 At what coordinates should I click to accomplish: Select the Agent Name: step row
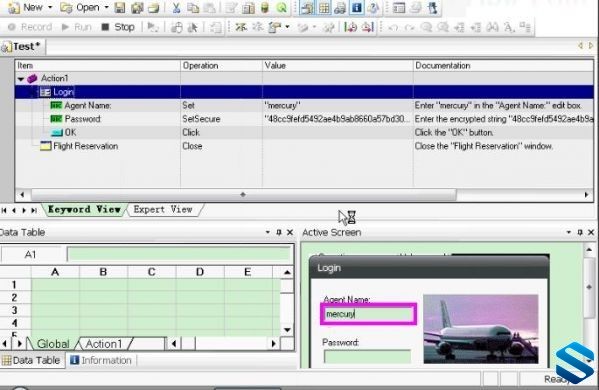click(304, 105)
